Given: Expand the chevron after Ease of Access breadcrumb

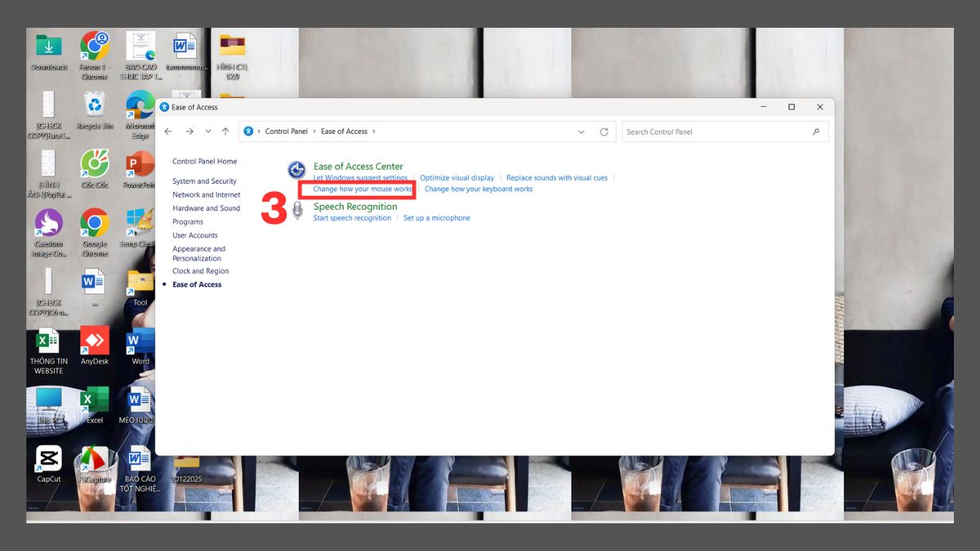Looking at the screenshot, I should click(x=374, y=131).
